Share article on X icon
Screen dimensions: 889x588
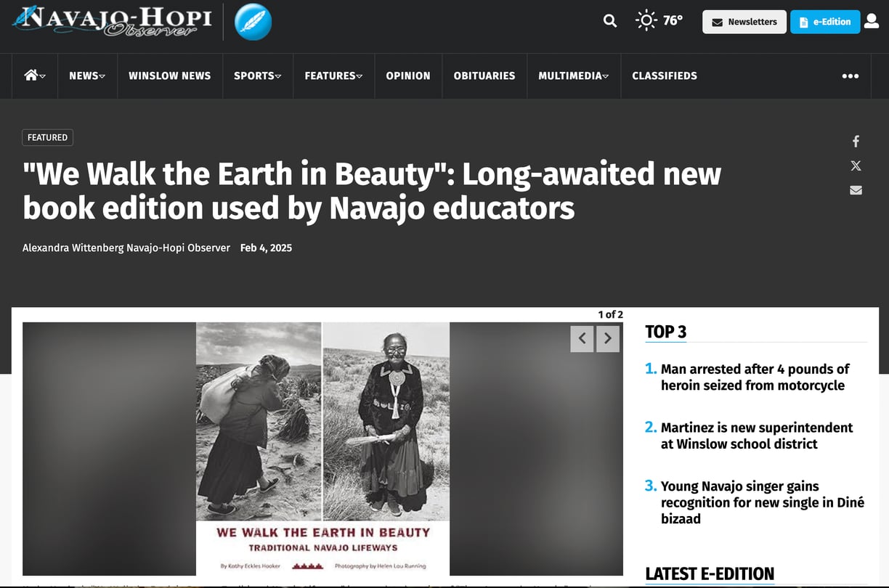[x=856, y=166]
